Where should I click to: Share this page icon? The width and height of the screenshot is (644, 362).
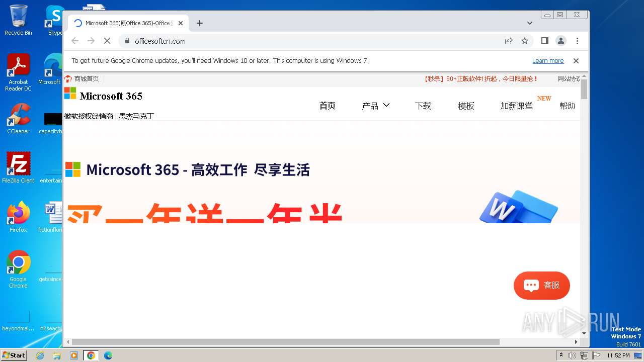509,41
